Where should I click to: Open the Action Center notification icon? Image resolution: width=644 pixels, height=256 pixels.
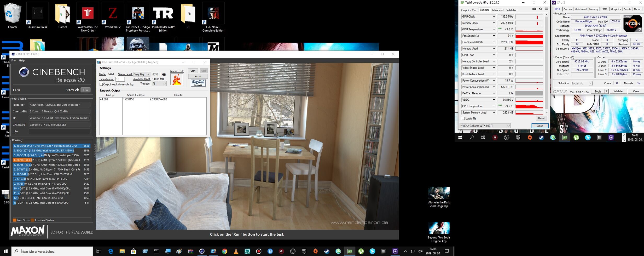[447, 251]
